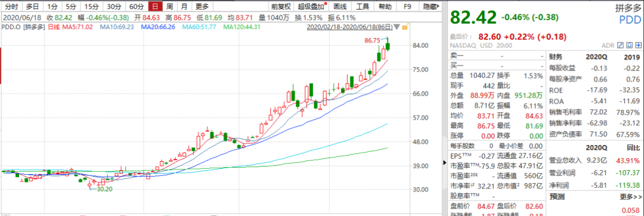The height and width of the screenshot is (216, 644).
Task: Open the 前复权 price adjustment option
Action: 281,7
